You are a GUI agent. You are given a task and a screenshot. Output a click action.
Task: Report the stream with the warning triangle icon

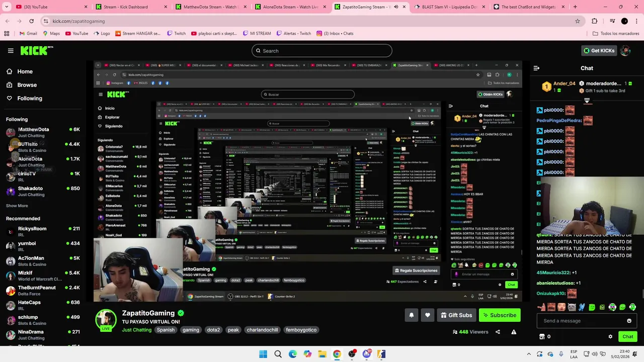click(514, 332)
